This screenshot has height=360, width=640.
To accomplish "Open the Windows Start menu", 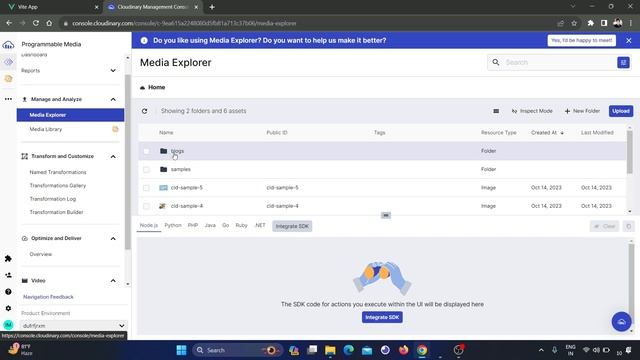I will (x=181, y=350).
